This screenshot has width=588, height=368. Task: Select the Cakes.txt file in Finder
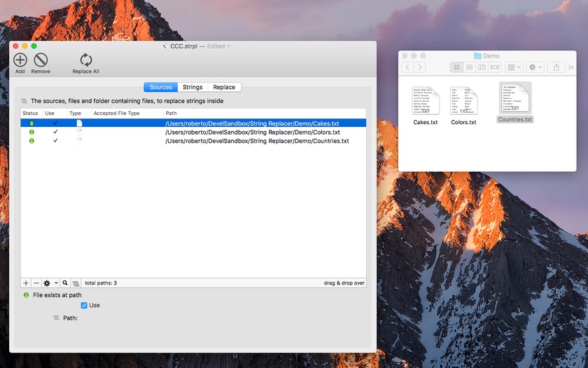point(426,102)
